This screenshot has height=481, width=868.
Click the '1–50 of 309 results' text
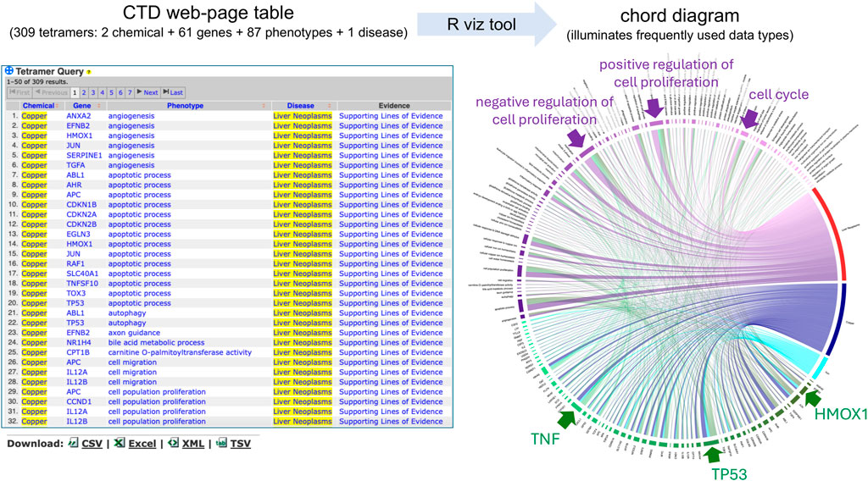[x=37, y=82]
